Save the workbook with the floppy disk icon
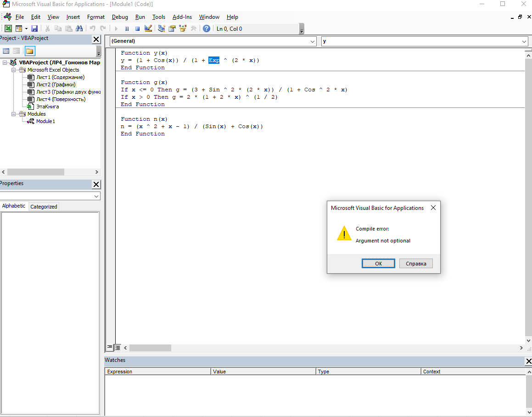Screen dimensions: 532x417 coord(34,29)
